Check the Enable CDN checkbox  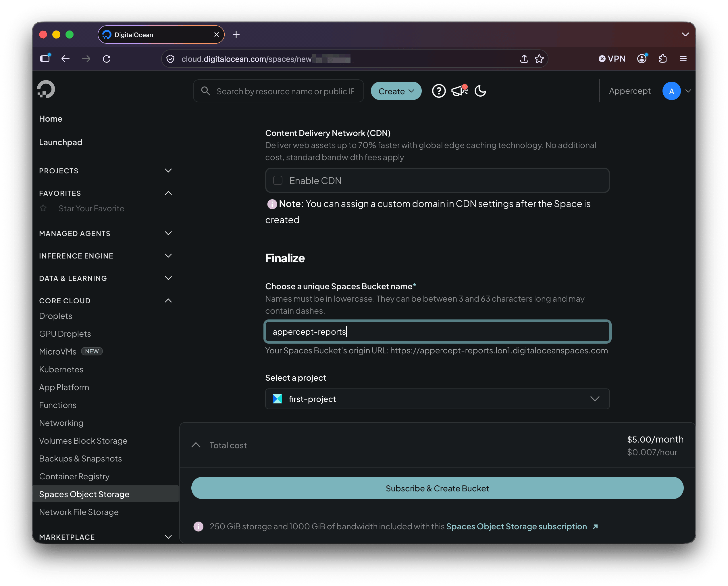pyautogui.click(x=278, y=181)
